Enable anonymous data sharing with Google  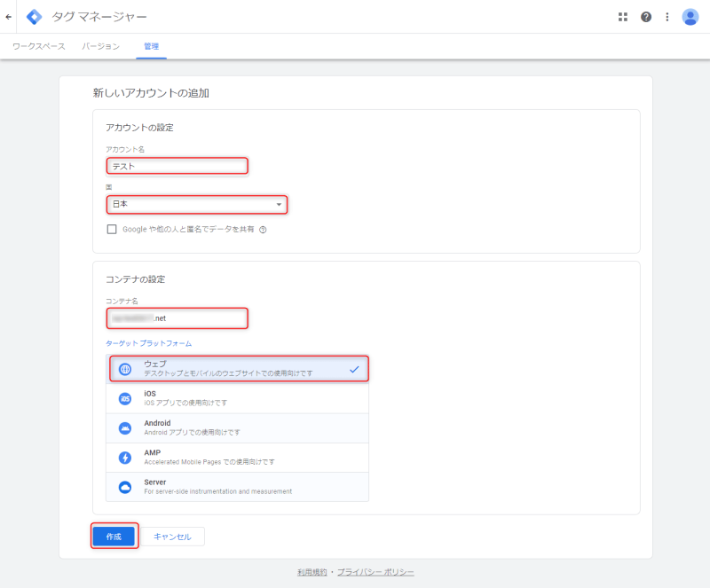(111, 229)
